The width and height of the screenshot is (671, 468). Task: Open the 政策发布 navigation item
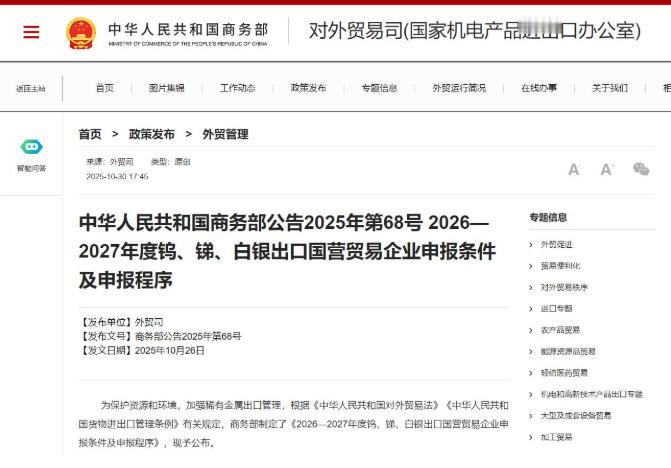[308, 88]
